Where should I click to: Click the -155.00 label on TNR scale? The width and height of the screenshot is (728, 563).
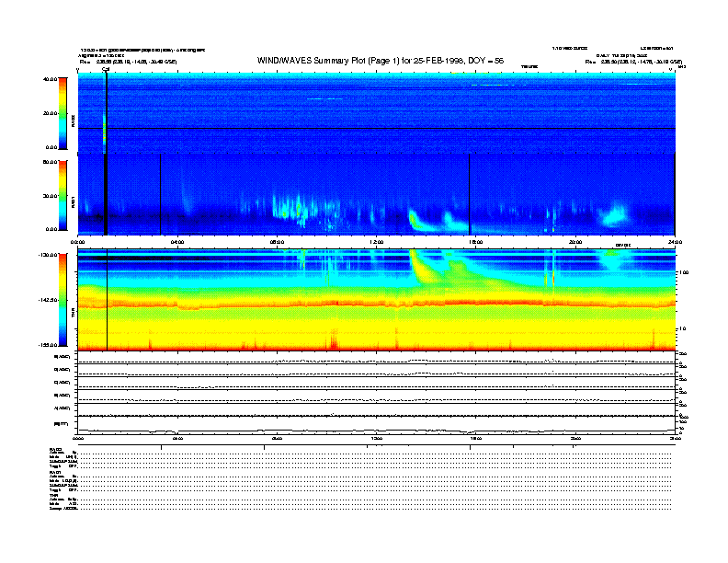click(48, 345)
